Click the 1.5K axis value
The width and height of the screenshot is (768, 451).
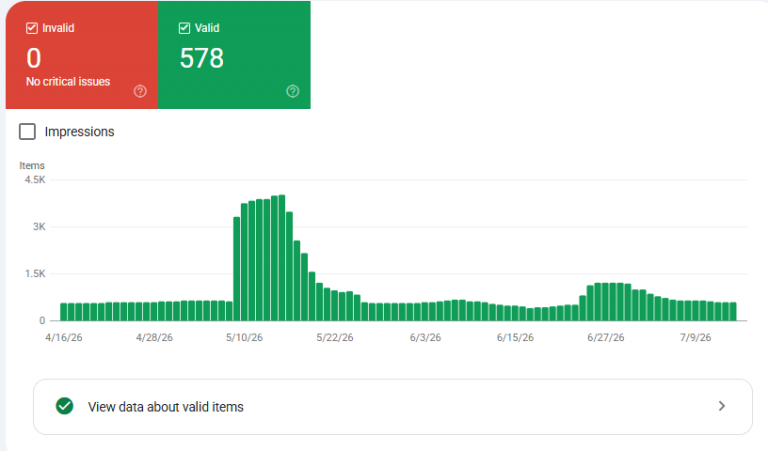click(35, 274)
